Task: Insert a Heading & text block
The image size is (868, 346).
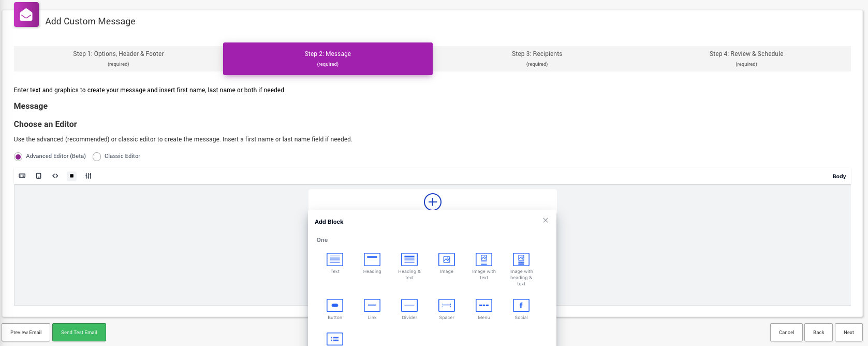Action: click(x=409, y=266)
